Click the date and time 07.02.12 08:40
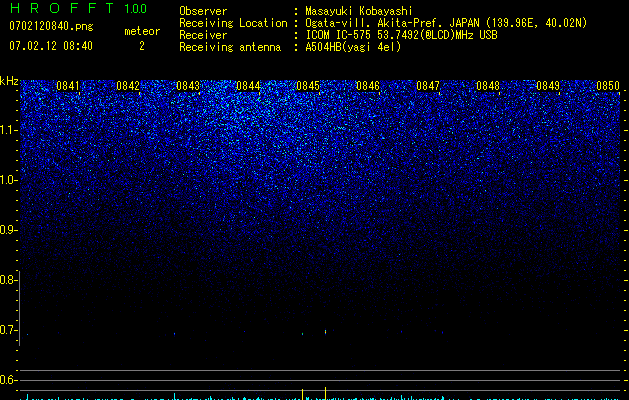Image resolution: width=629 pixels, height=400 pixels. [51, 46]
